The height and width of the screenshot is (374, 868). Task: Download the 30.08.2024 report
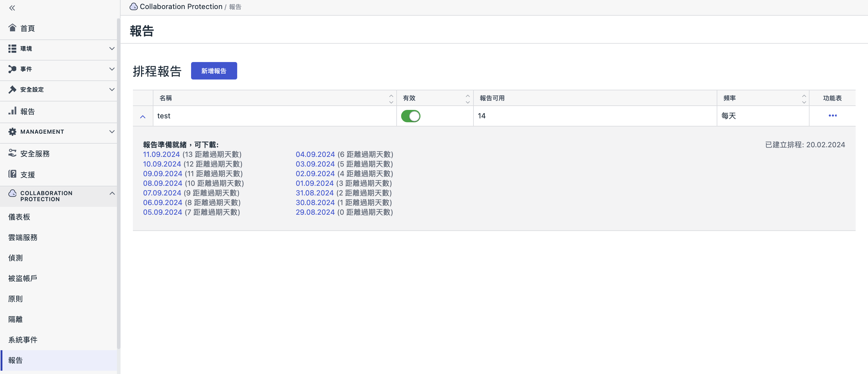click(315, 203)
